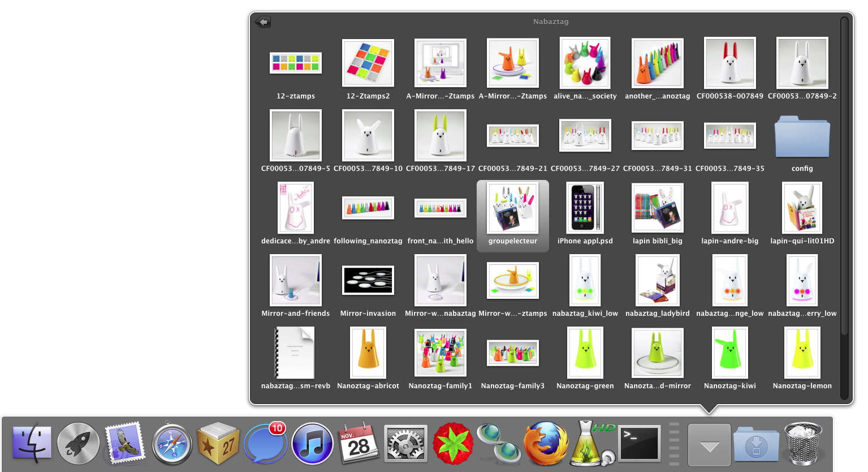The image size is (868, 472).
Task: Open the groupelecteur image
Action: [x=513, y=208]
